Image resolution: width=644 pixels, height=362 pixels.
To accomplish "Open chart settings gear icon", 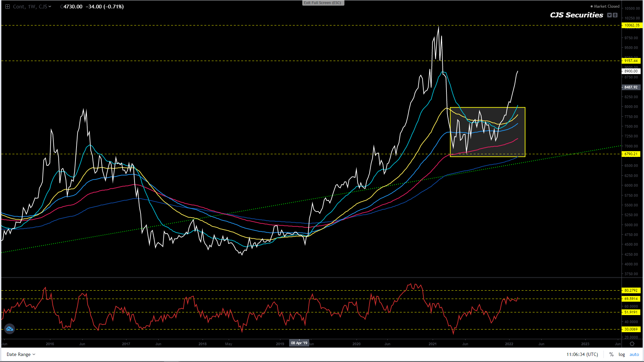I will pos(632,344).
